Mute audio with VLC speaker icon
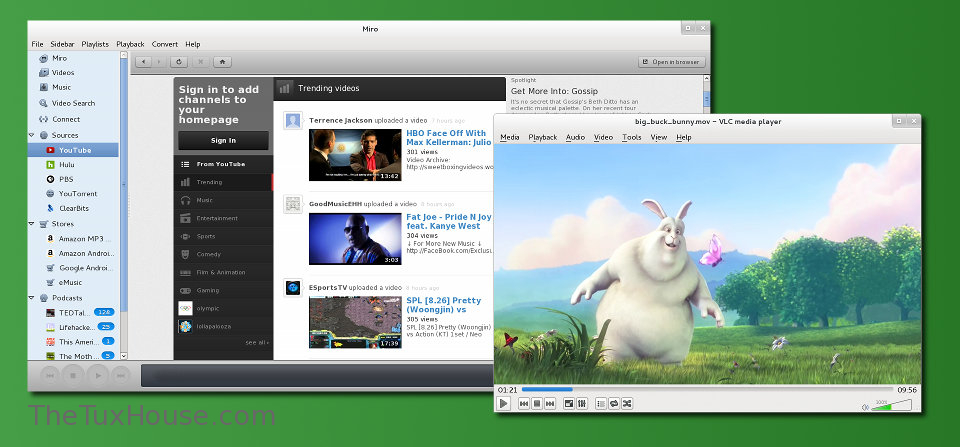The height and width of the screenshot is (447, 960). [x=865, y=406]
